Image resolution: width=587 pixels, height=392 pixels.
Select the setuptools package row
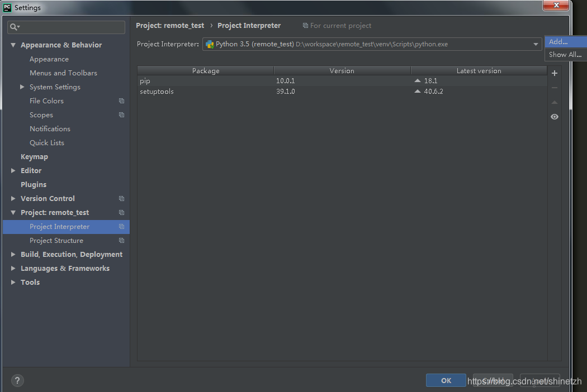[x=342, y=91]
